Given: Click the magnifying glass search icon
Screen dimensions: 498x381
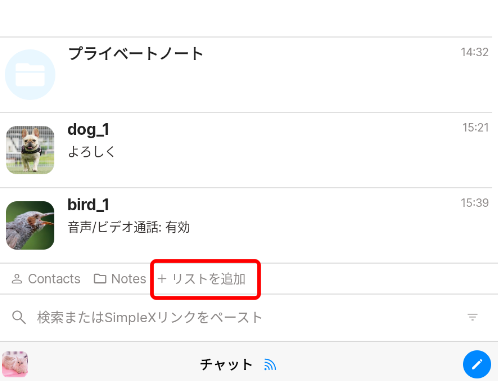Looking at the screenshot, I should pyautogui.click(x=19, y=317).
